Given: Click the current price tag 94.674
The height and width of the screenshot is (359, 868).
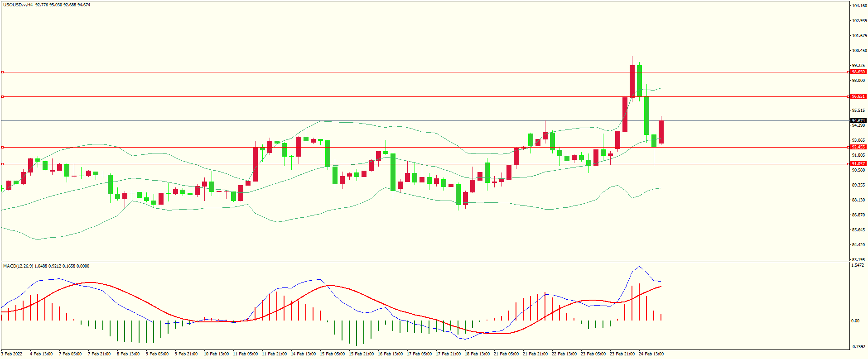Looking at the screenshot, I should click(858, 121).
